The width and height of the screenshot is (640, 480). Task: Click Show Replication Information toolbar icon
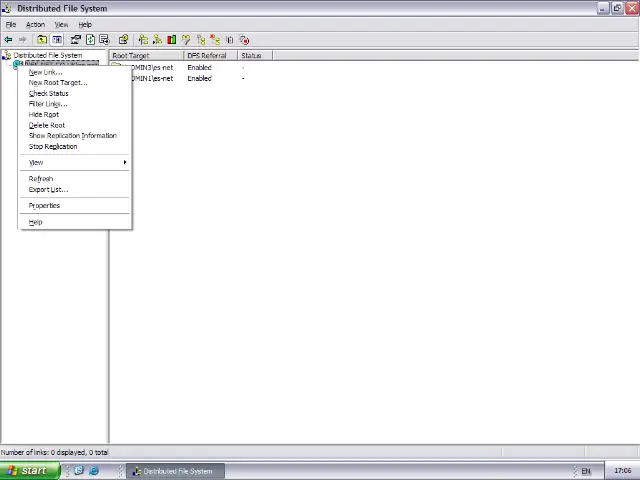[229, 40]
